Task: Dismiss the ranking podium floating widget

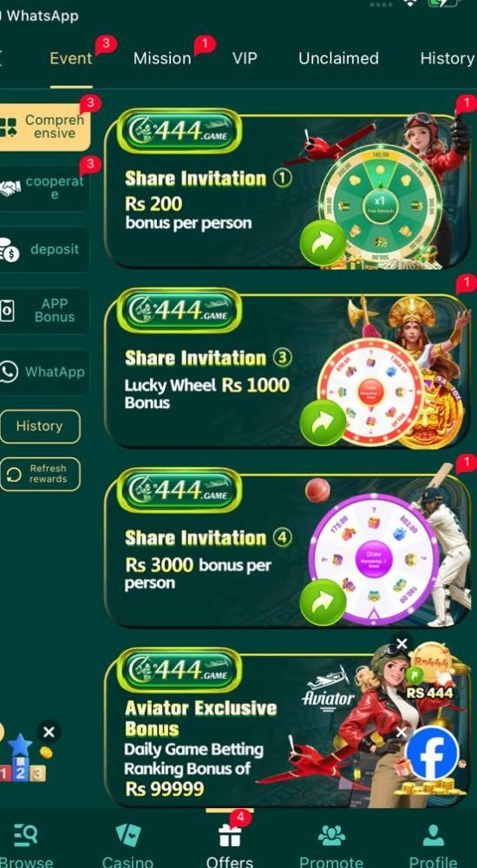Action: tap(49, 733)
